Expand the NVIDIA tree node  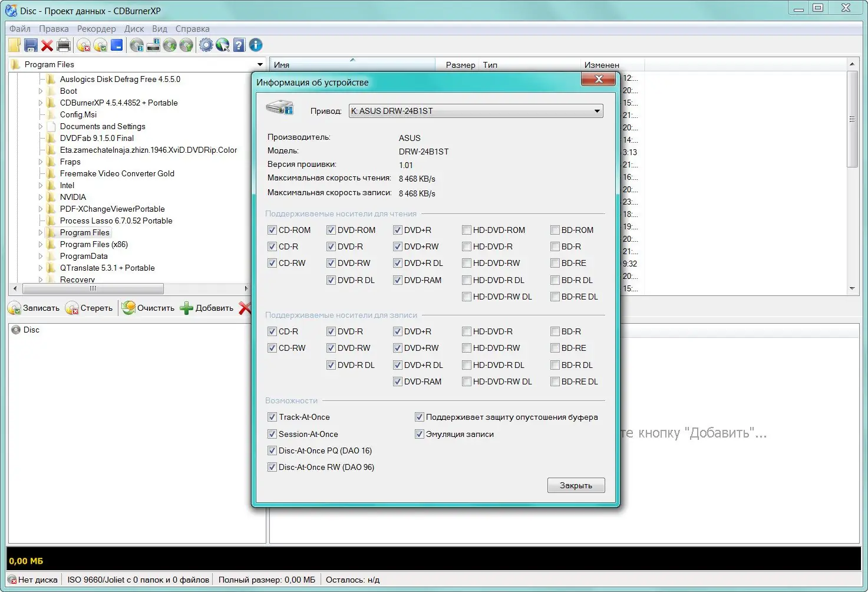(x=41, y=197)
